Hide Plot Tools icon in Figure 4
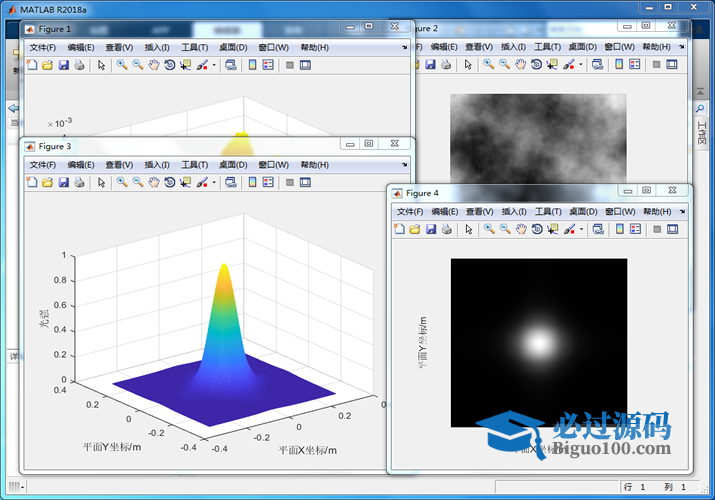The height and width of the screenshot is (500, 715). pos(657,229)
